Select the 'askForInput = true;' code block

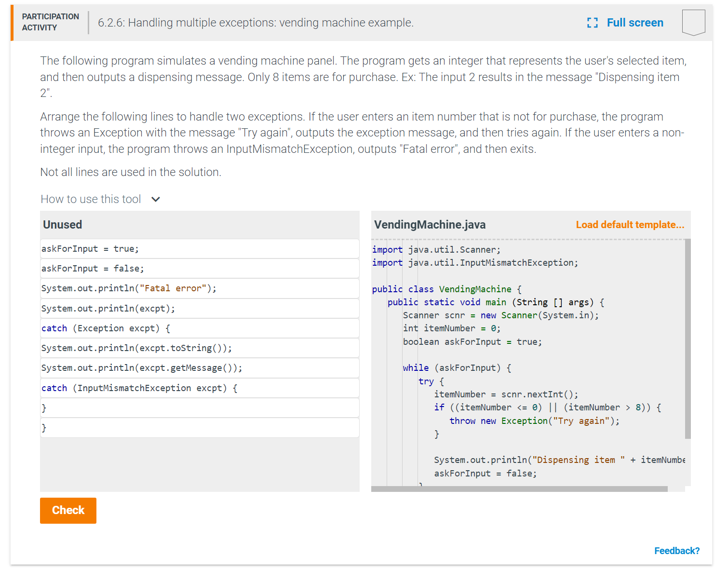200,249
